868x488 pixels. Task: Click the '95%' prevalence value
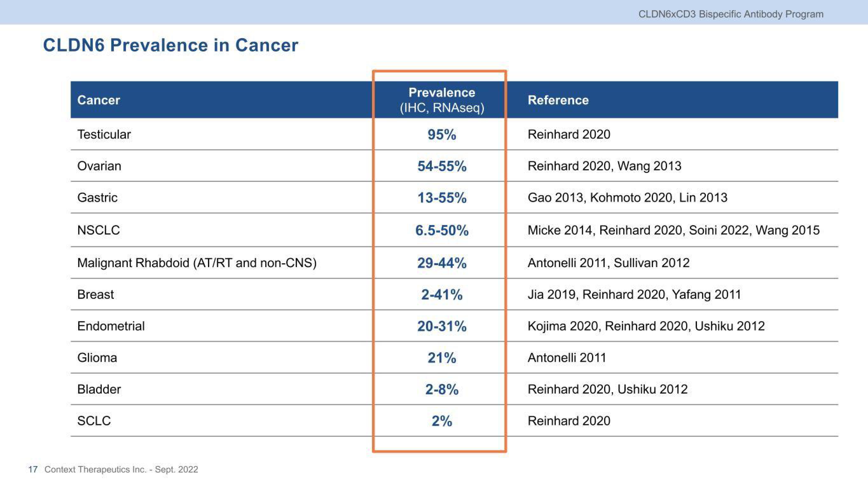click(442, 134)
